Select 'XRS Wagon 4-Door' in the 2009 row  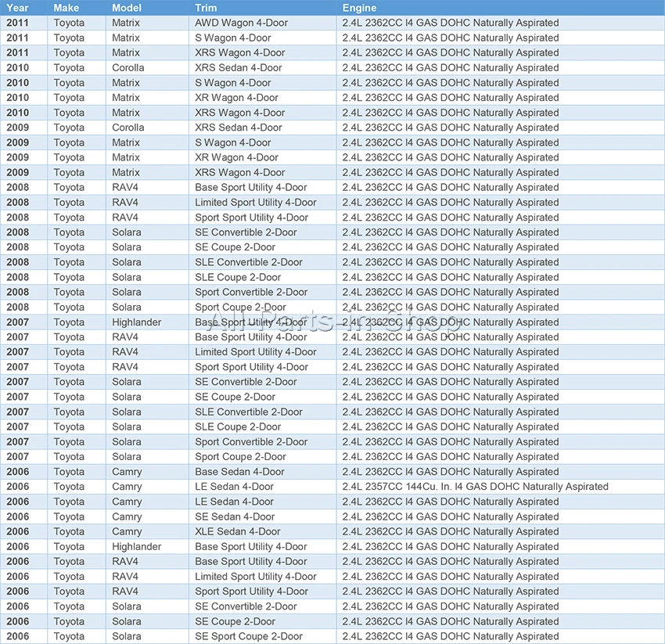tap(240, 172)
